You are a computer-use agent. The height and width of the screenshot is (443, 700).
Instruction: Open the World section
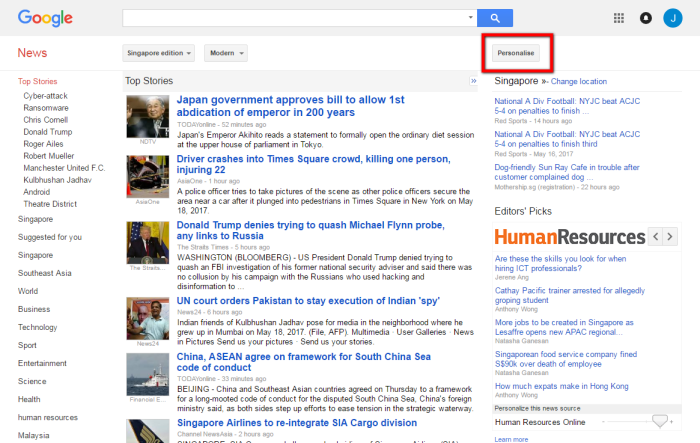28,291
